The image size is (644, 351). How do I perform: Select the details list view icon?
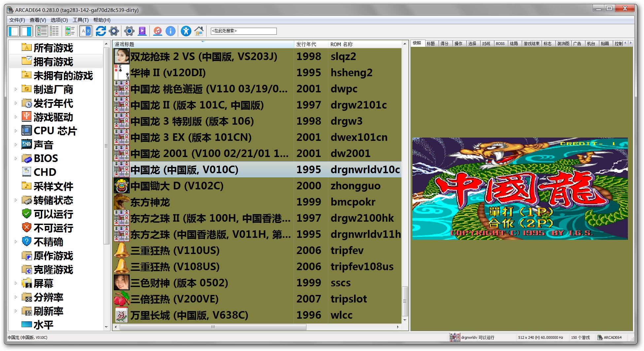pyautogui.click(x=54, y=31)
